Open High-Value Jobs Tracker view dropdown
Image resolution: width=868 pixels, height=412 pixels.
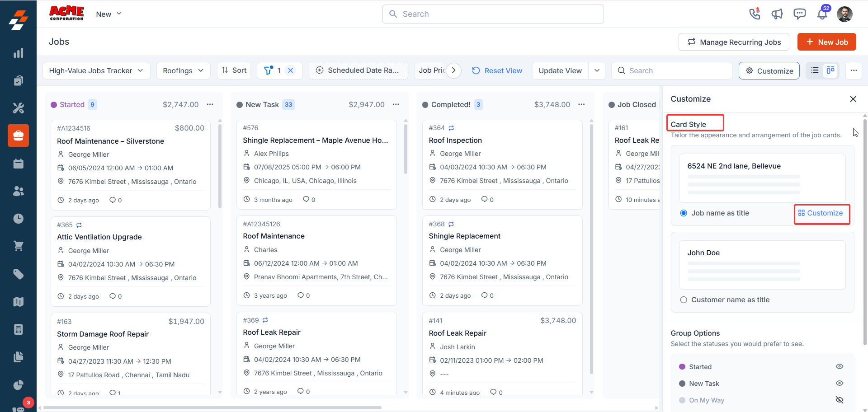click(x=96, y=70)
